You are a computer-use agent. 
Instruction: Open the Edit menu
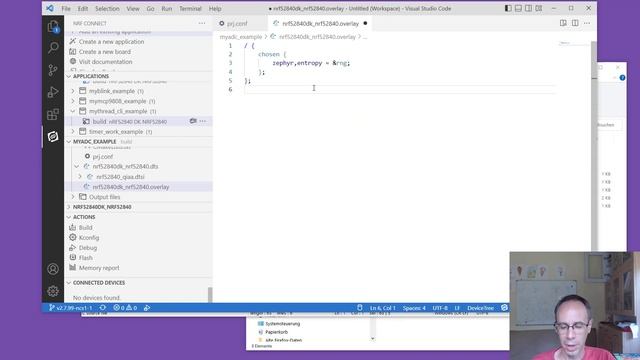83,9
